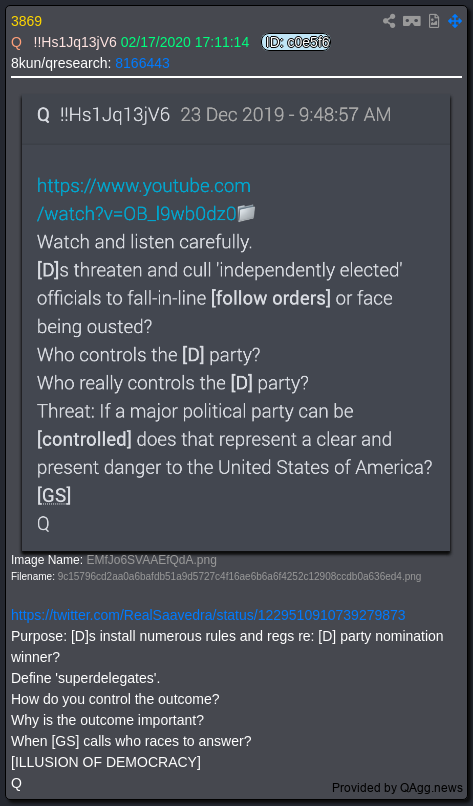
Task: Click the image document icon
Action: [x=434, y=21]
